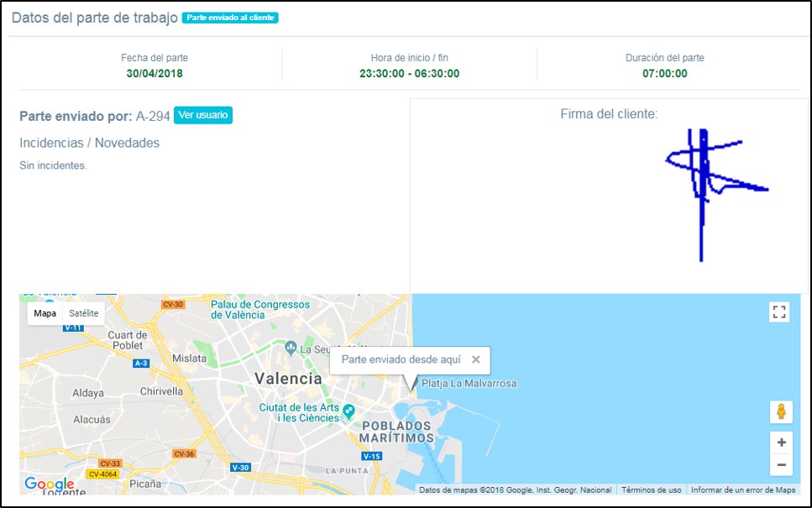Viewport: 812px width, 508px height.
Task: Click the 'Picaña' label on map
Action: (145, 484)
